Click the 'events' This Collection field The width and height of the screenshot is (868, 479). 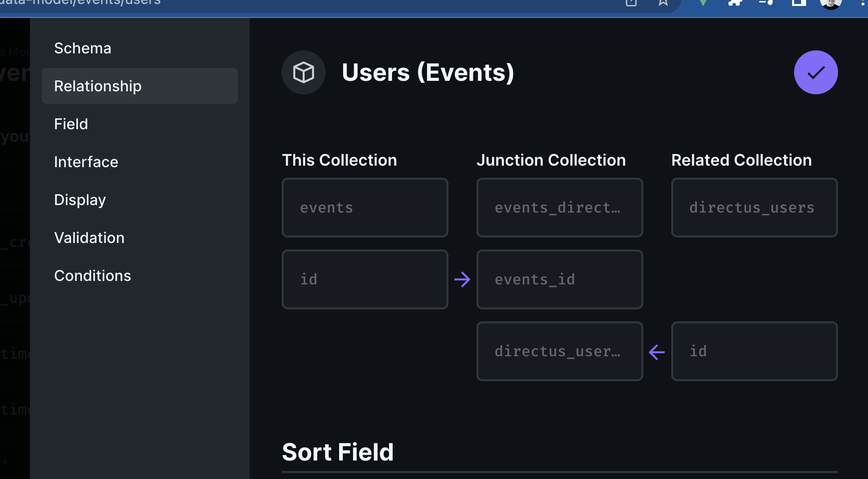365,208
